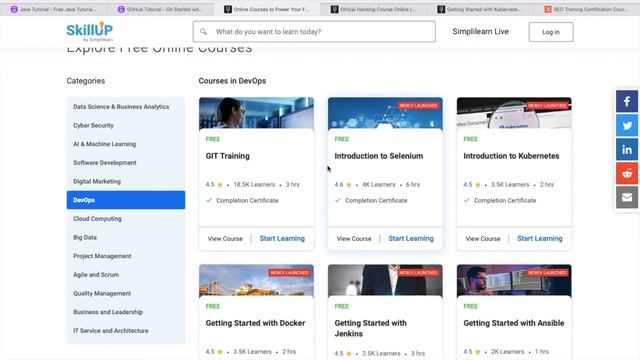Image resolution: width=640 pixels, height=360 pixels.
Task: Select Project Management category
Action: point(126,256)
